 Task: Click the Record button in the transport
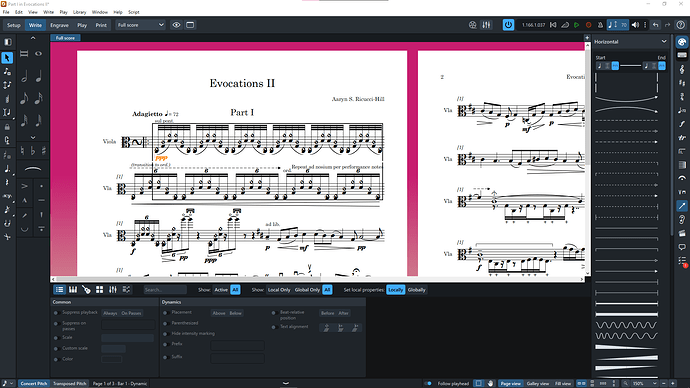pos(588,25)
